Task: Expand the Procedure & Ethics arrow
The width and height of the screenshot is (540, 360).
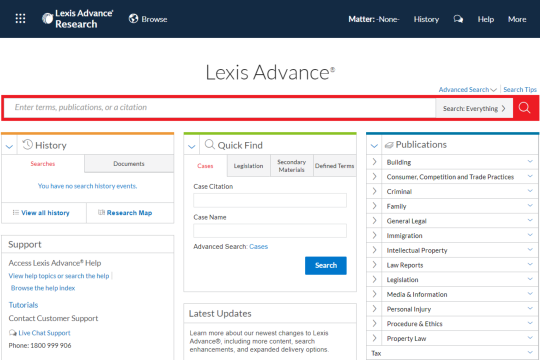Action: [x=374, y=323]
